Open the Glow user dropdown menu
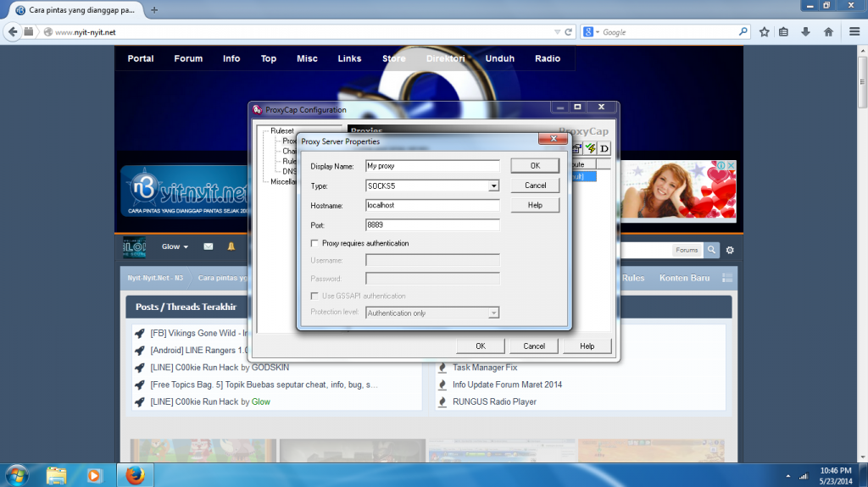Screen dimensions: 868x487 pos(175,246)
